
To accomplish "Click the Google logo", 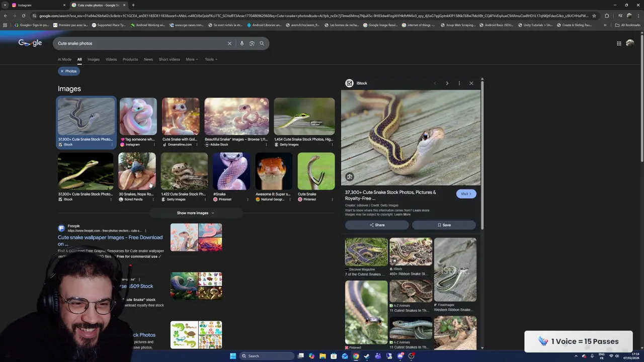I will coord(30,43).
